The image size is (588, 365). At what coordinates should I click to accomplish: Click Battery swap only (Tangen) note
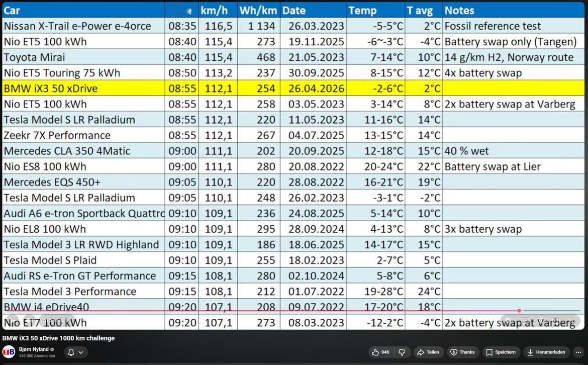pos(511,42)
